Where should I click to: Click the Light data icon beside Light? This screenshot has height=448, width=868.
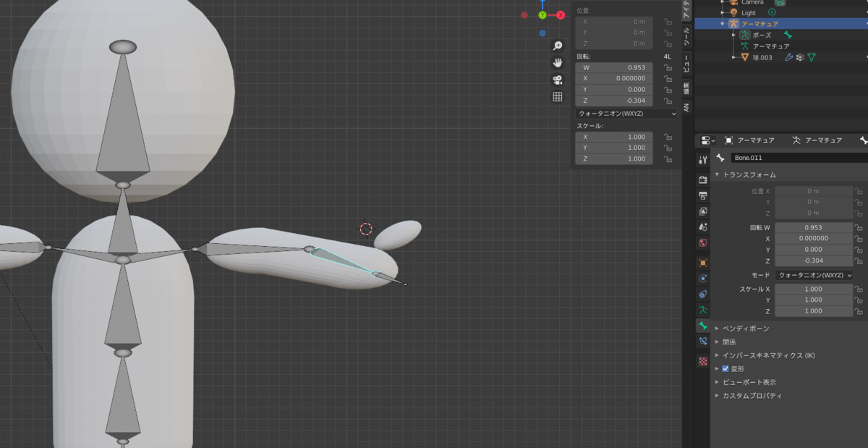coord(772,12)
